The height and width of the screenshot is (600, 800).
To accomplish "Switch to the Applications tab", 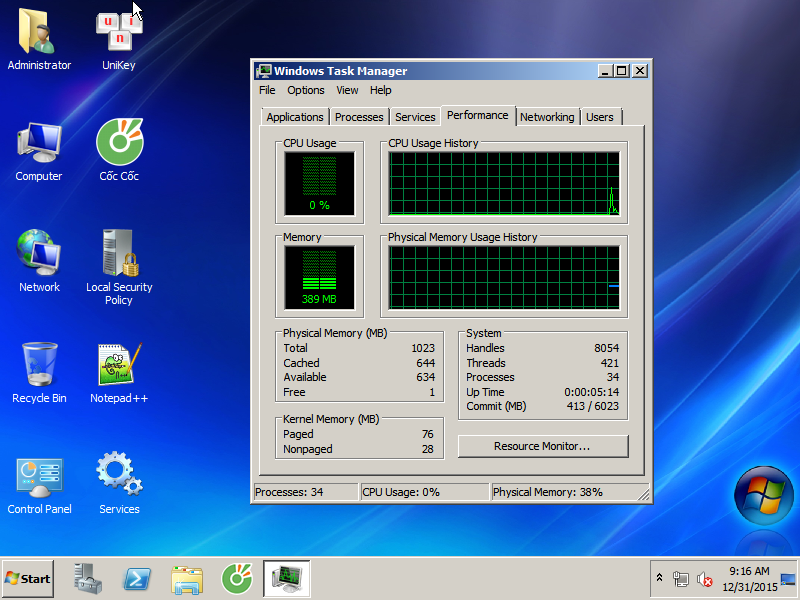I will tap(295, 117).
